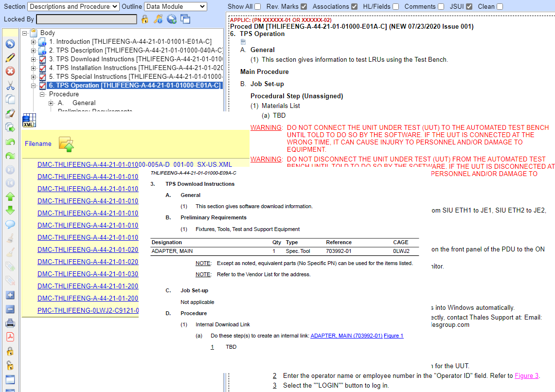
Task: Enable the Clean checkbox
Action: [x=500, y=7]
